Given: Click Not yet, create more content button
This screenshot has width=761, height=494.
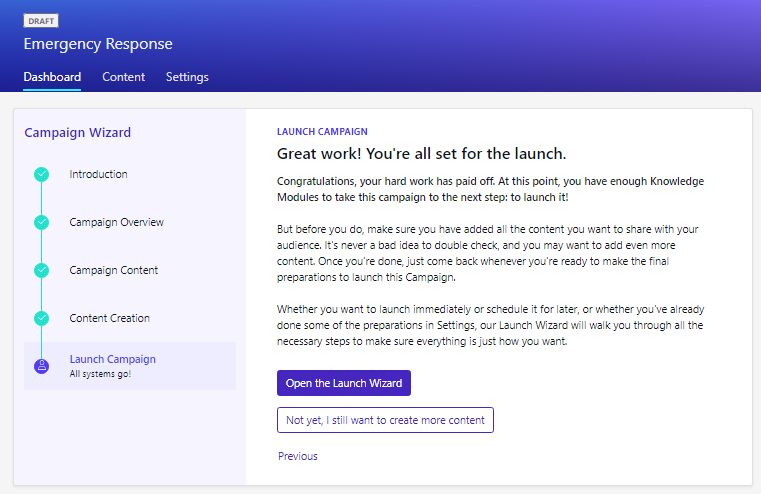Looking at the screenshot, I should point(385,420).
